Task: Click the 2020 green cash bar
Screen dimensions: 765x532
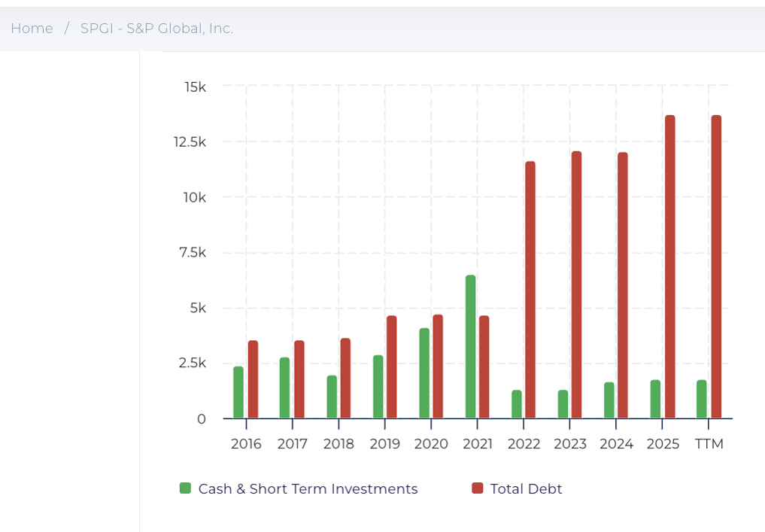Action: pos(424,373)
